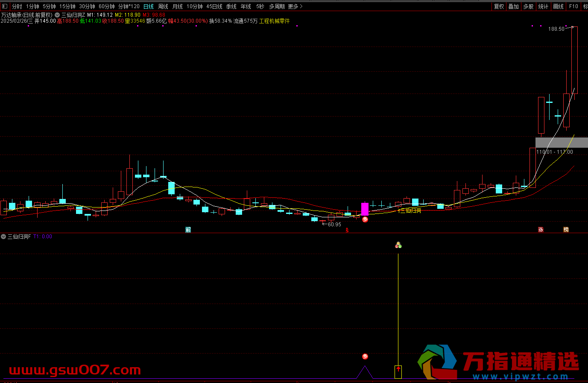Click the 换58.34% turnover rate
The height and width of the screenshot is (383, 588).
[x=220, y=21]
